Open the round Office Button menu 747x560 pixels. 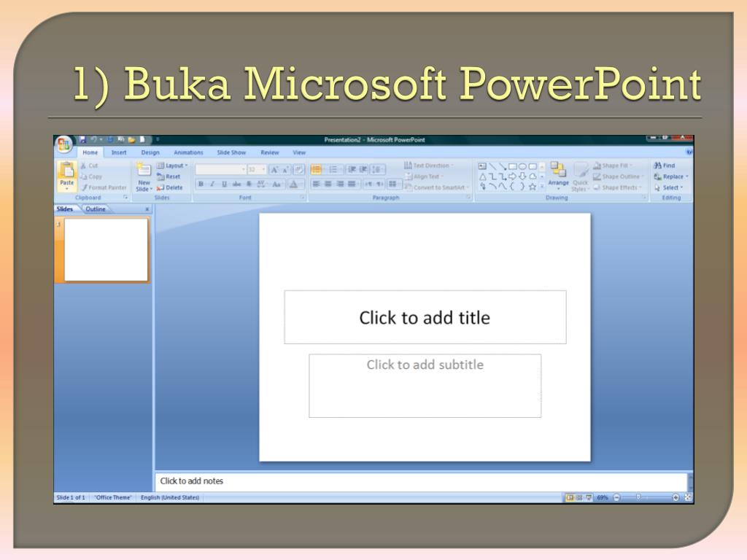pos(64,144)
